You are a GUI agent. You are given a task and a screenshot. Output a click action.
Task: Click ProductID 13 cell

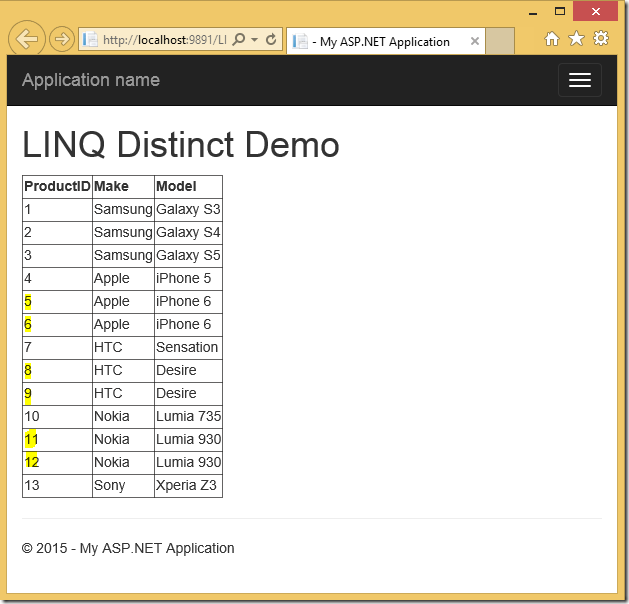coord(57,486)
